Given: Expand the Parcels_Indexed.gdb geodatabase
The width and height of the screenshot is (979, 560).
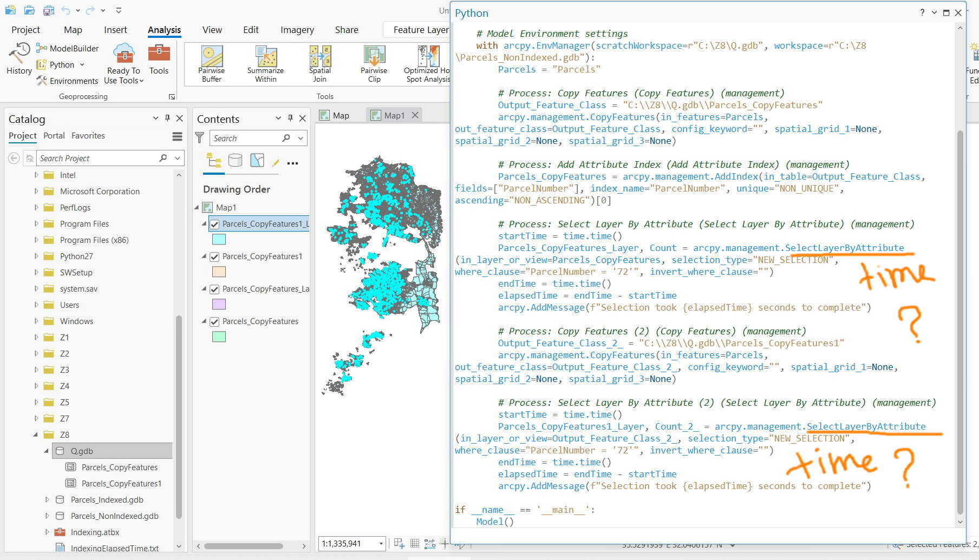Looking at the screenshot, I should (47, 499).
